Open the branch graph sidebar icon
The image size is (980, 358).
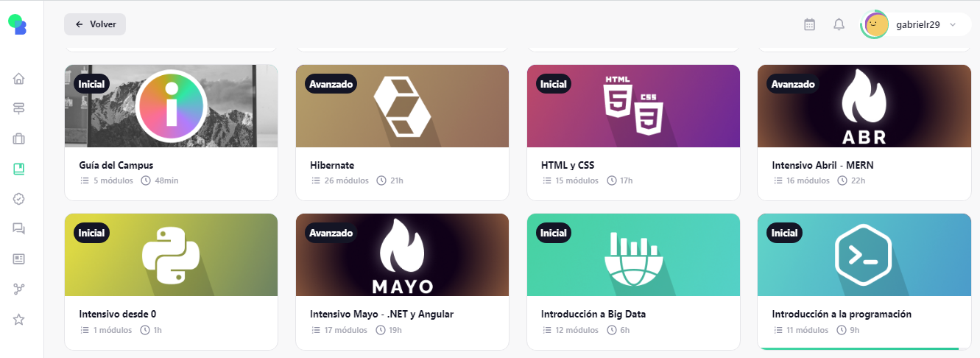[x=19, y=289]
